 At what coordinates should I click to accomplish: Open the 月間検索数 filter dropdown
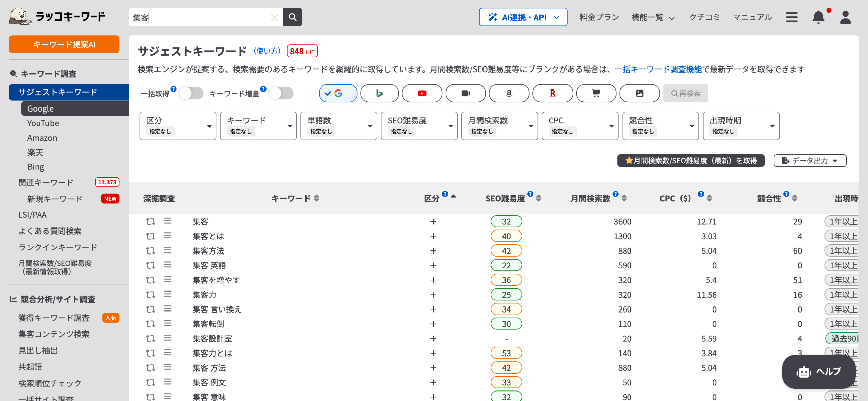point(500,126)
